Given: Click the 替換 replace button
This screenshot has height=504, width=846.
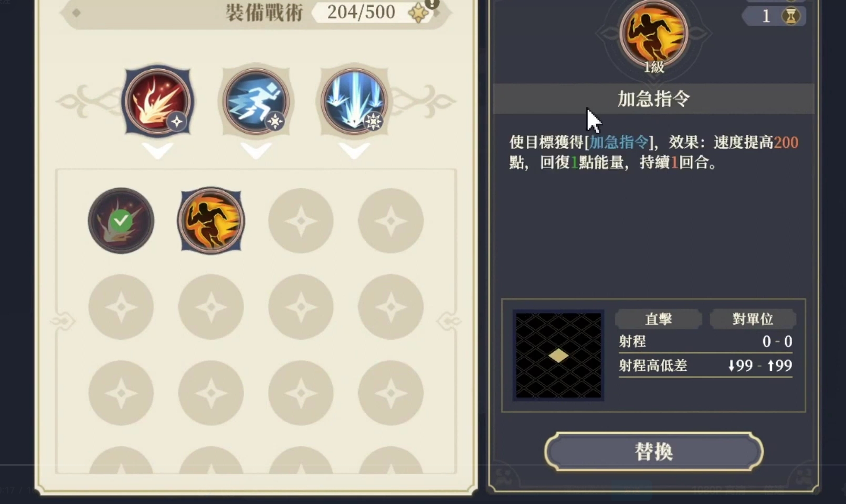Looking at the screenshot, I should point(653,452).
